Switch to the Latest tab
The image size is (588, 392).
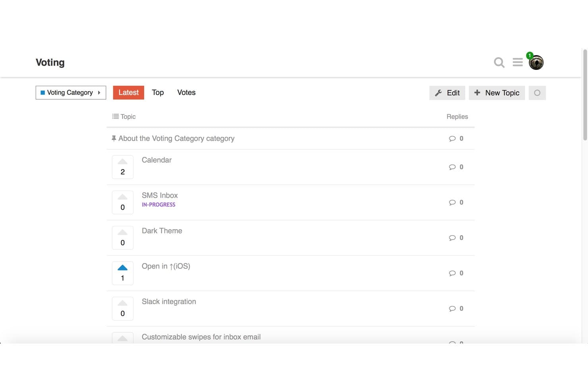pyautogui.click(x=128, y=93)
